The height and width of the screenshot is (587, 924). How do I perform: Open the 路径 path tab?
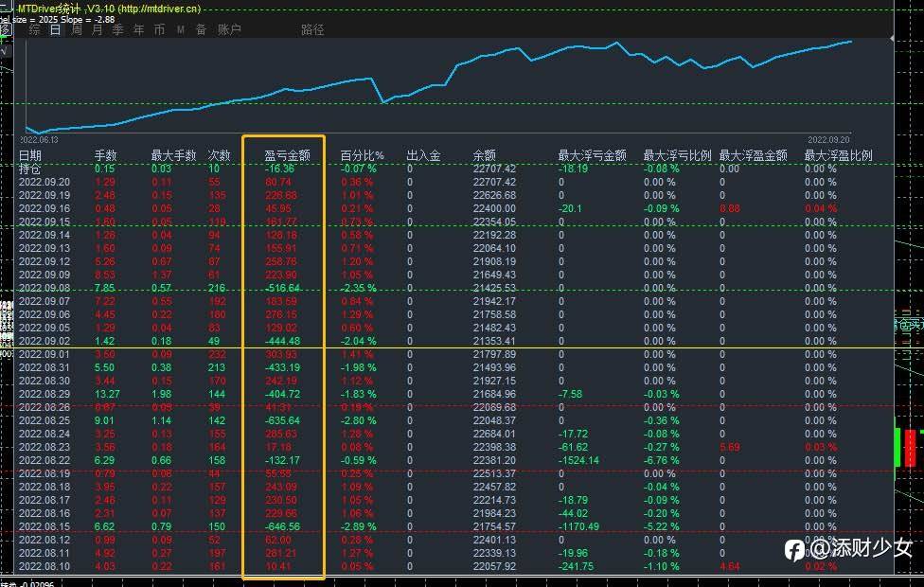click(x=312, y=29)
